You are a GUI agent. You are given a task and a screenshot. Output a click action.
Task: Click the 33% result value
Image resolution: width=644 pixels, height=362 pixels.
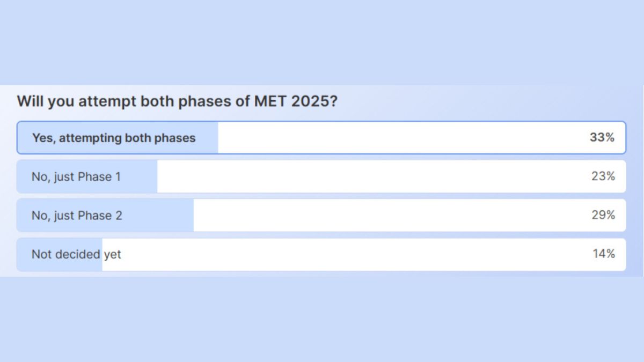tap(602, 138)
